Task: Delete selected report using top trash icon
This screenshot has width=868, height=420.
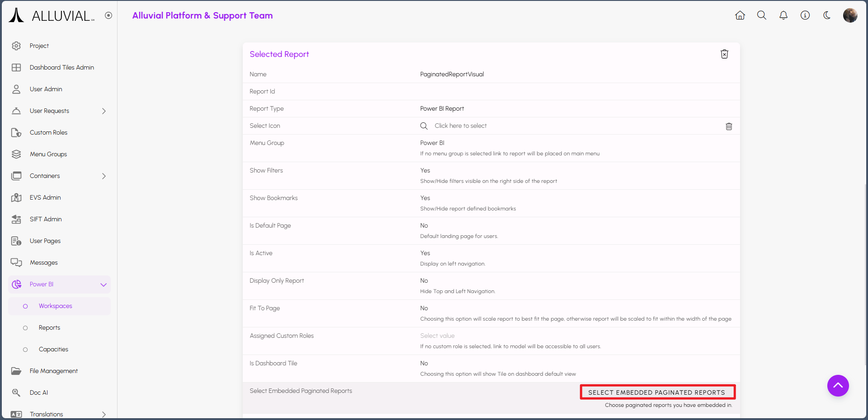Action: (x=724, y=54)
